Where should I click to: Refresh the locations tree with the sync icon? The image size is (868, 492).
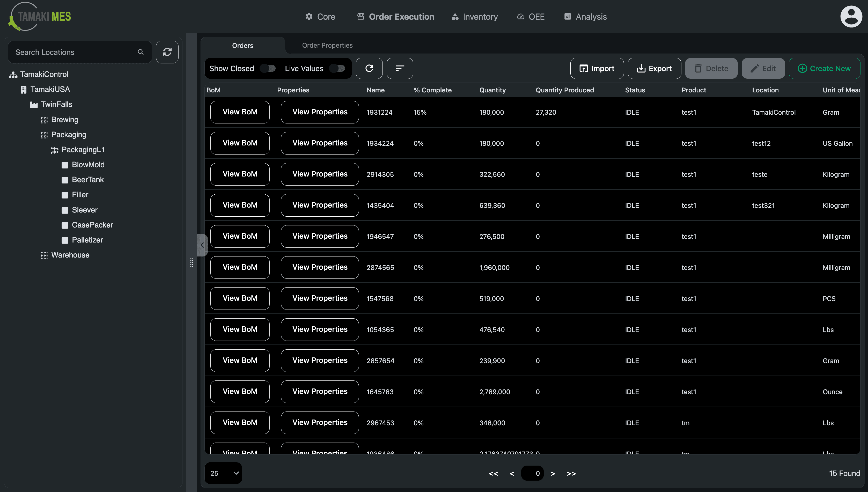click(x=167, y=52)
